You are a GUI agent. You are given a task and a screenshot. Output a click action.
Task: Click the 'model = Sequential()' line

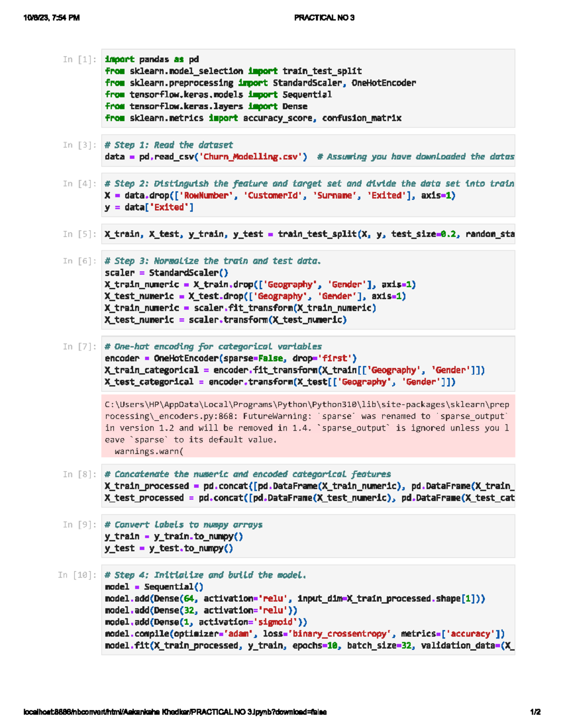point(154,587)
